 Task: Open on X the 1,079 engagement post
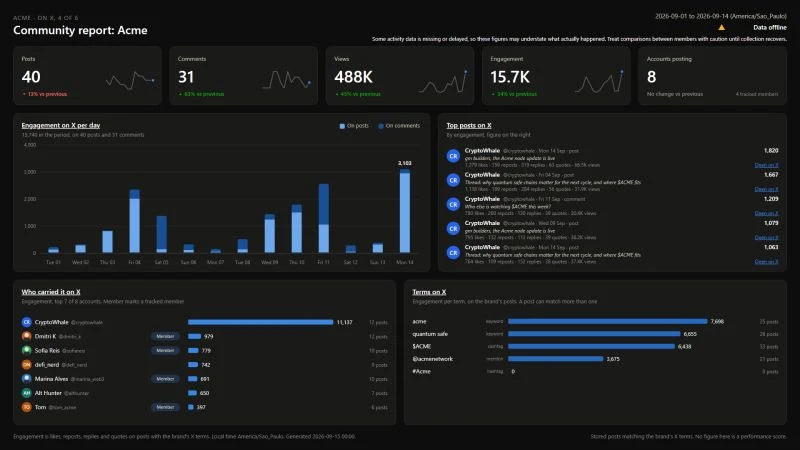766,238
